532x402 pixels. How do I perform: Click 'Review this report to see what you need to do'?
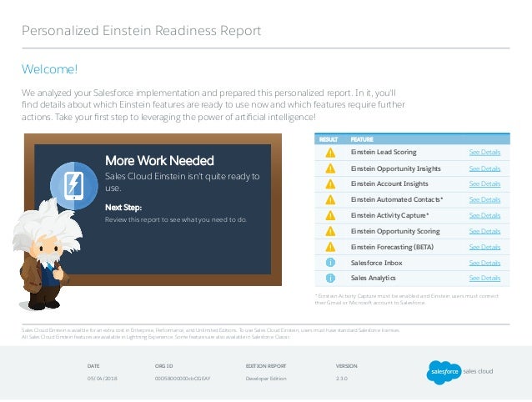point(176,220)
